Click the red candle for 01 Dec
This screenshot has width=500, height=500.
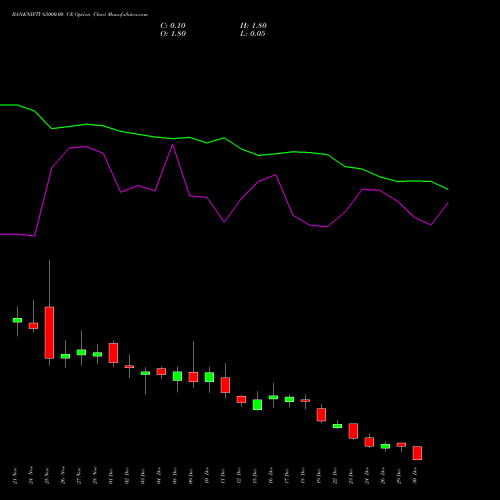(x=113, y=353)
